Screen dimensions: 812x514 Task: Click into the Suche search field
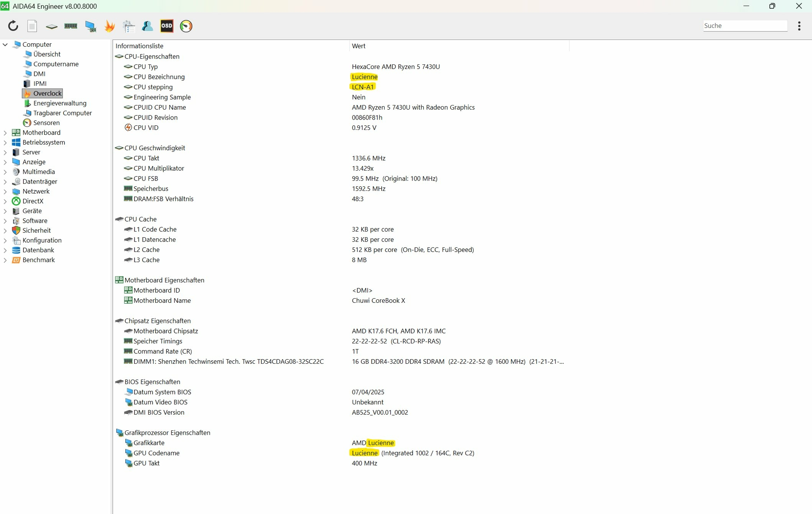[x=745, y=26]
